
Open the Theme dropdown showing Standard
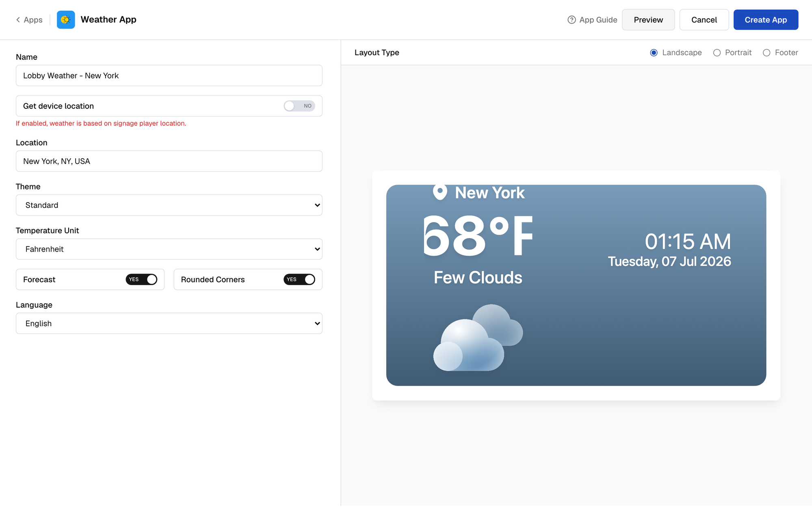tap(169, 205)
